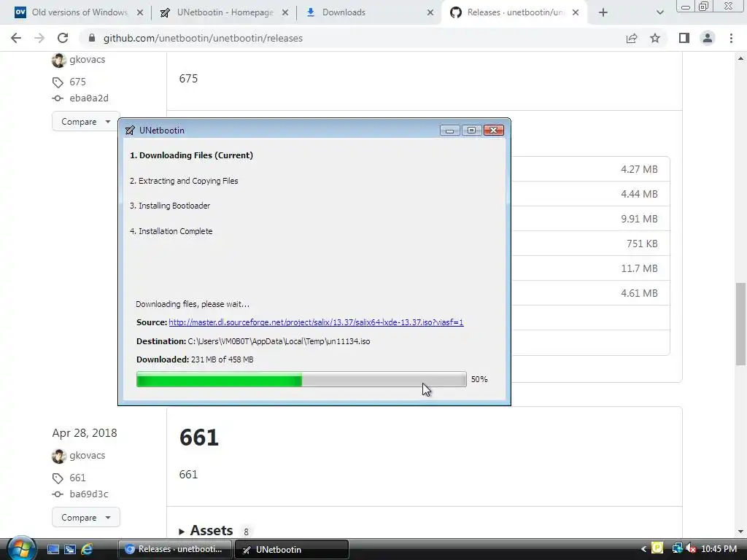Screen dimensions: 747x560
Task: Click the 751 KB asset size
Action: (642, 244)
